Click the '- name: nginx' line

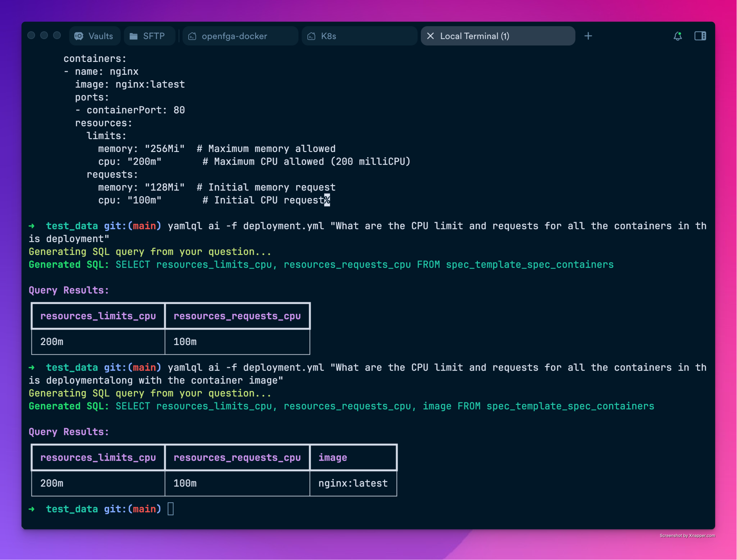(x=101, y=71)
